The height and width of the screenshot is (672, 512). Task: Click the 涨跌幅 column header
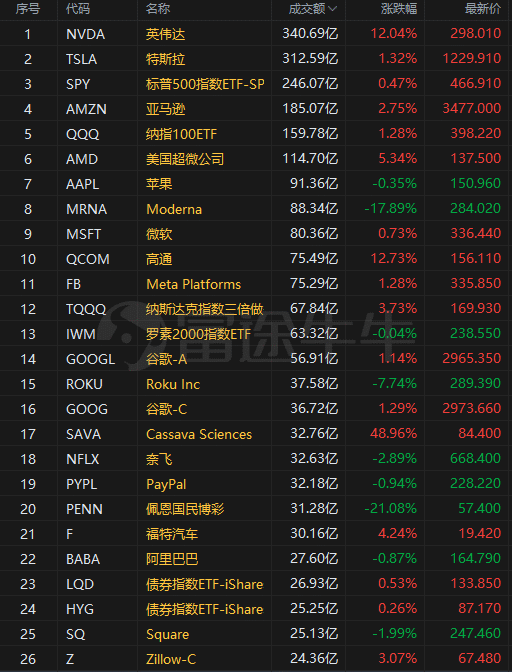398,9
